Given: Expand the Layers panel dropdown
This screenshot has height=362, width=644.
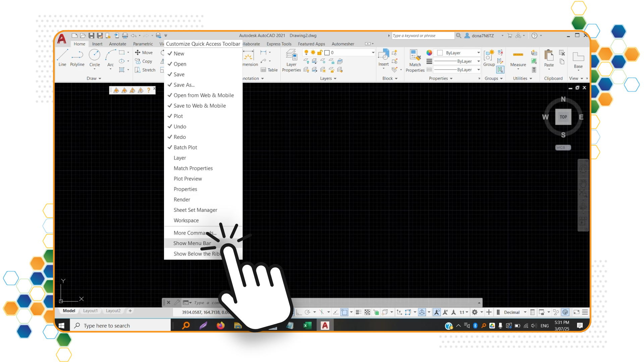Looking at the screenshot, I should click(328, 78).
